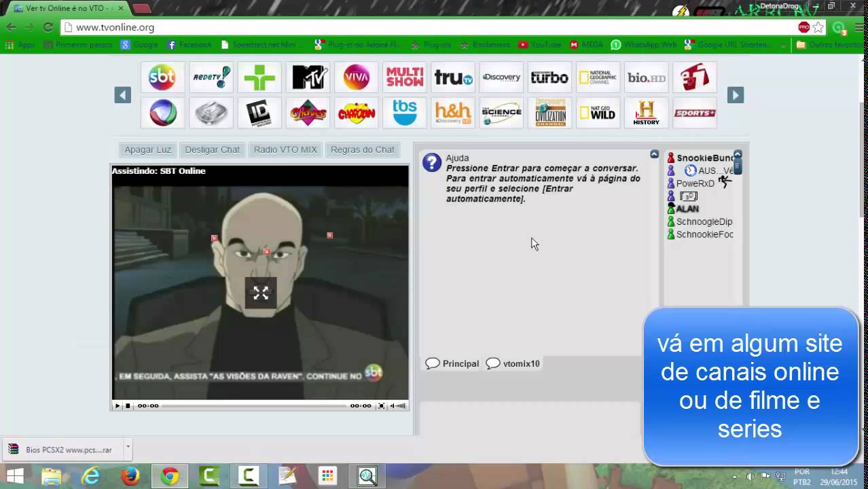Open the truTV channel logo
Screen dimensions: 868x489
[x=453, y=77]
